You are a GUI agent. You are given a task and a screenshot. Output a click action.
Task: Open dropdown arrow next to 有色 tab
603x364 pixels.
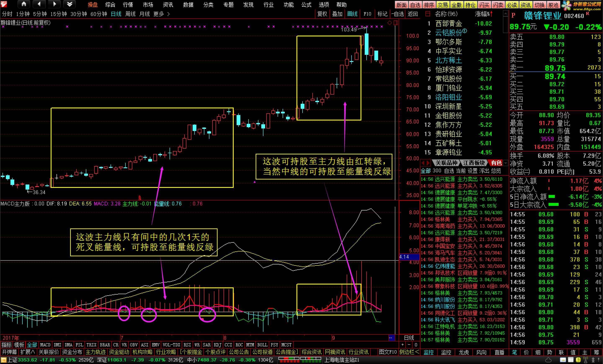click(x=506, y=163)
